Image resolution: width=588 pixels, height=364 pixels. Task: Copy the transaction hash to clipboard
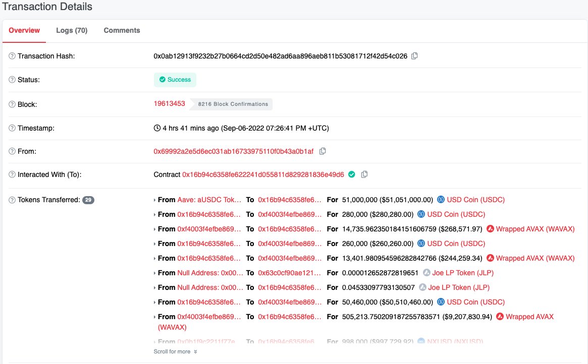[x=414, y=56]
